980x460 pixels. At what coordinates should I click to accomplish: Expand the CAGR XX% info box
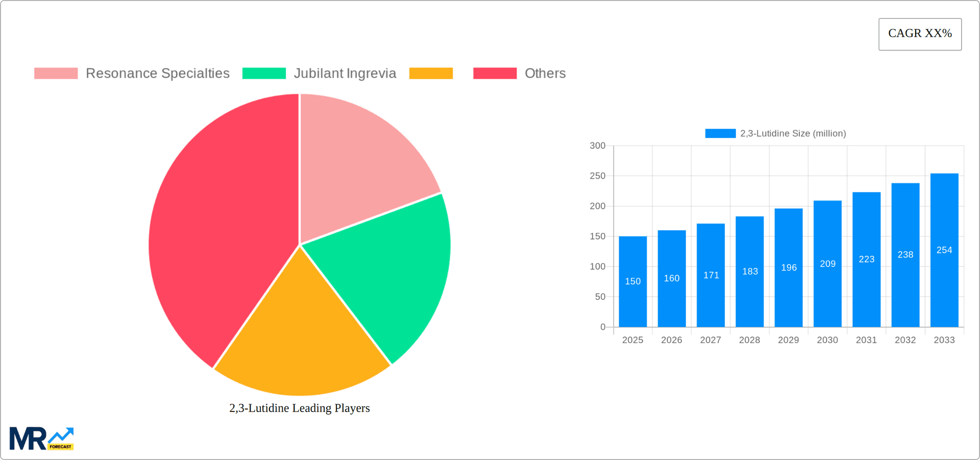pos(920,34)
